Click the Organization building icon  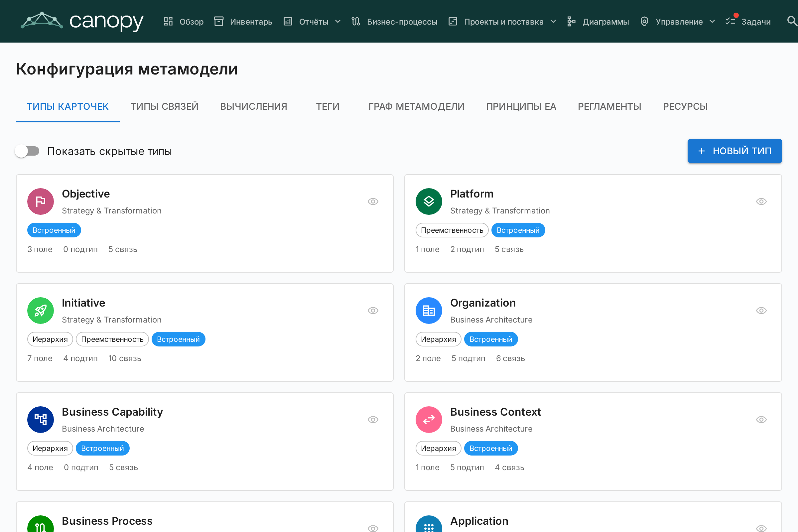[429, 311]
